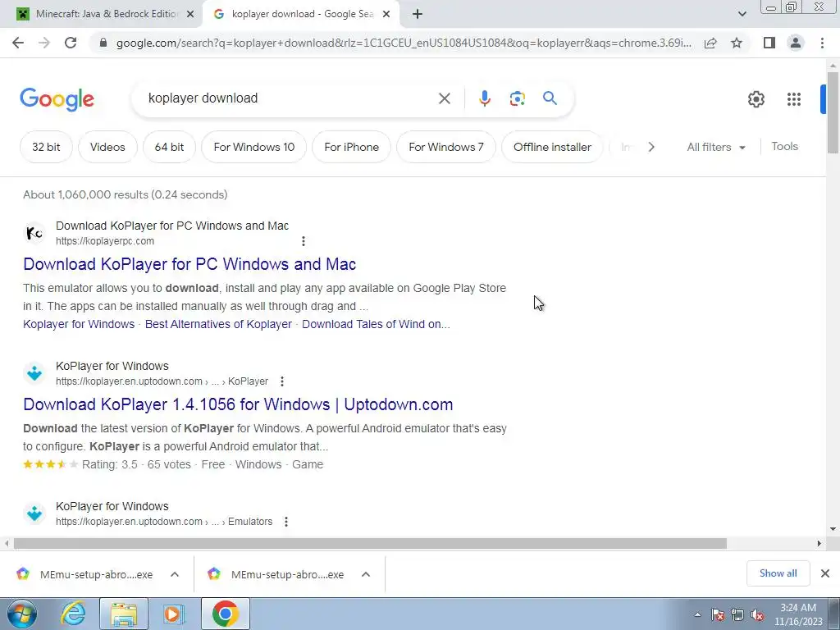Open more options for koplayerpc.com result
The image size is (840, 630).
[x=304, y=241]
